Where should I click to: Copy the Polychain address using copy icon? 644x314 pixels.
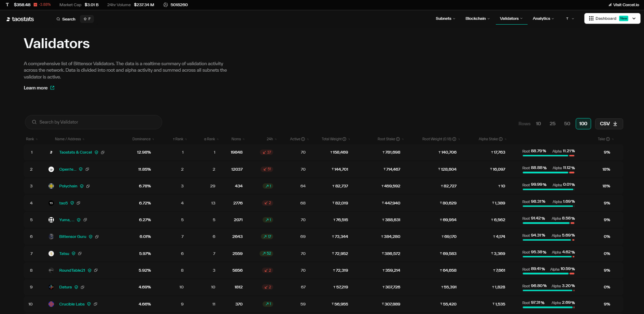(88, 186)
